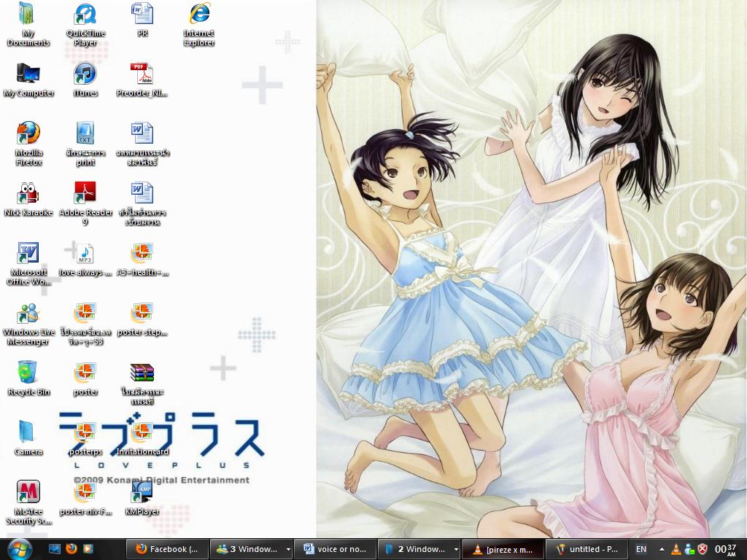The height and width of the screenshot is (560, 747).
Task: Click the VLC cone tray icon
Action: tap(676, 550)
